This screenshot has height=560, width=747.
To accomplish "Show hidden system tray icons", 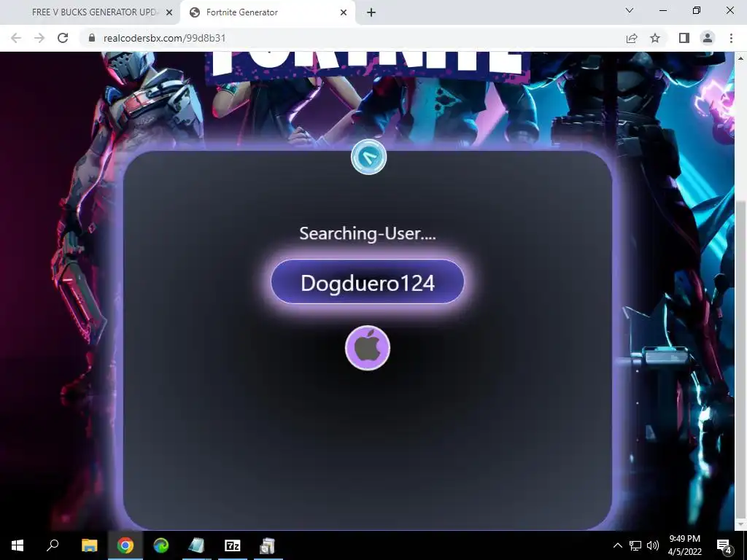I will 617,545.
